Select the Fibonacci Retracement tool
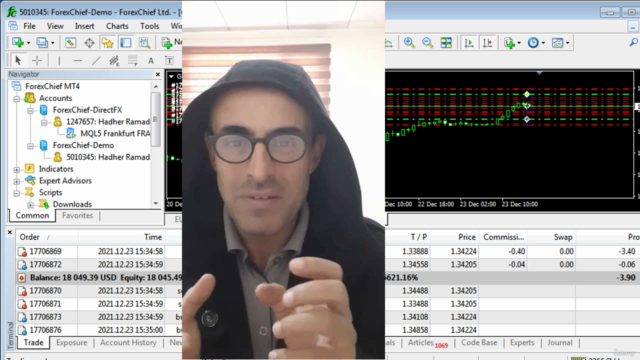640x360 pixels. coord(132,61)
